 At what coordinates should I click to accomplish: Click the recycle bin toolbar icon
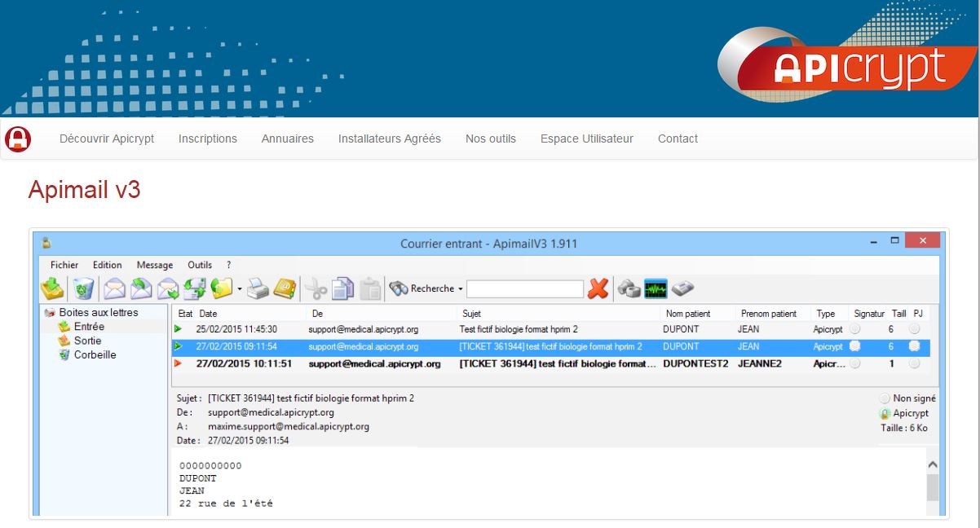click(x=84, y=289)
